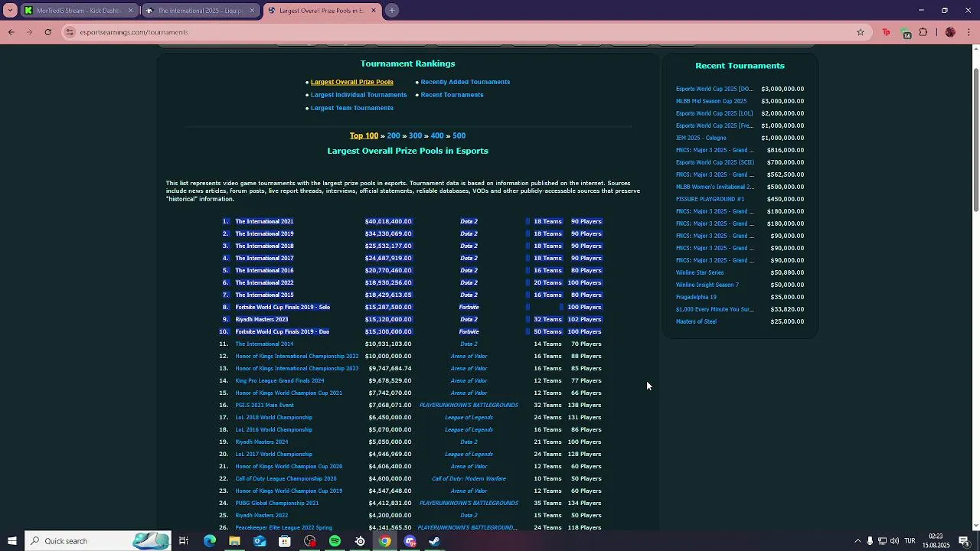Reload the page with the refresh icon

(47, 32)
